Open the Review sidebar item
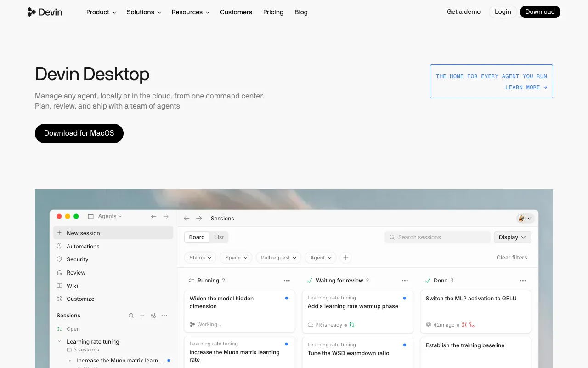 click(x=113, y=272)
